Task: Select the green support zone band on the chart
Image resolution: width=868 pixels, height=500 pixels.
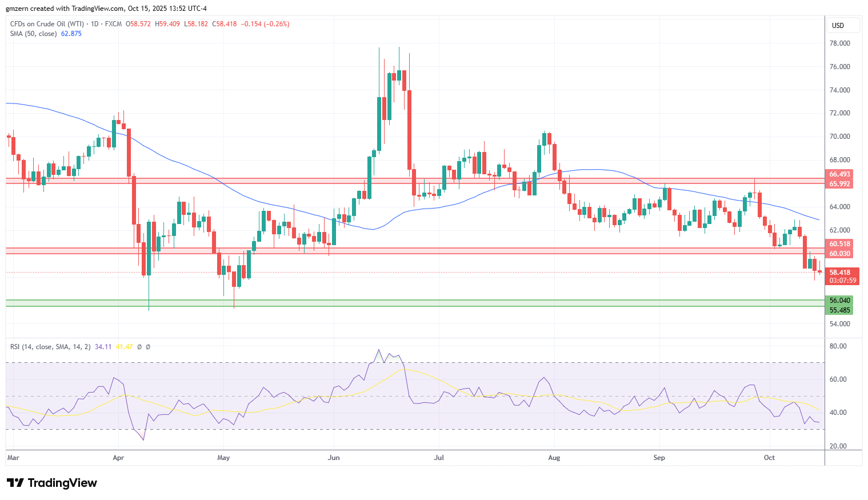Action: point(415,303)
